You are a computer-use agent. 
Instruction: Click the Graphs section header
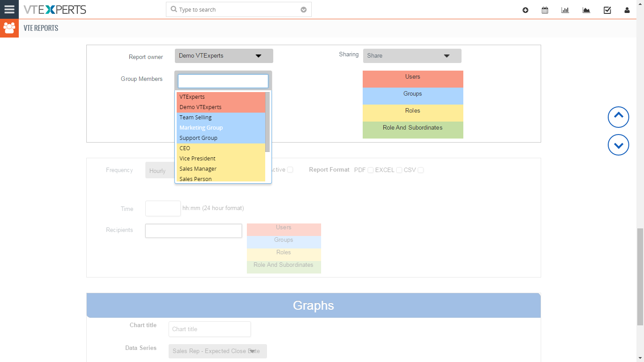click(x=314, y=305)
